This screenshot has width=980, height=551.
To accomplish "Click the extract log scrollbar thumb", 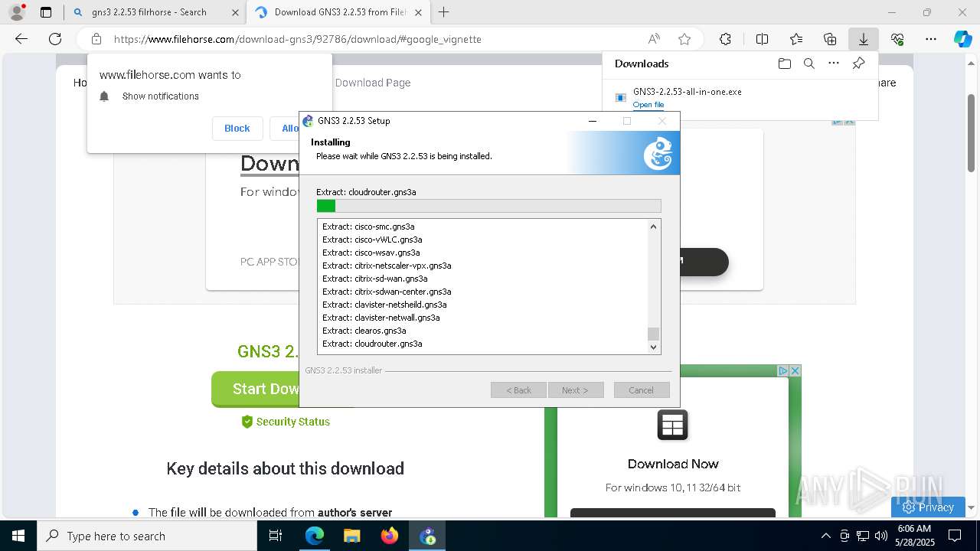I will pos(653,334).
